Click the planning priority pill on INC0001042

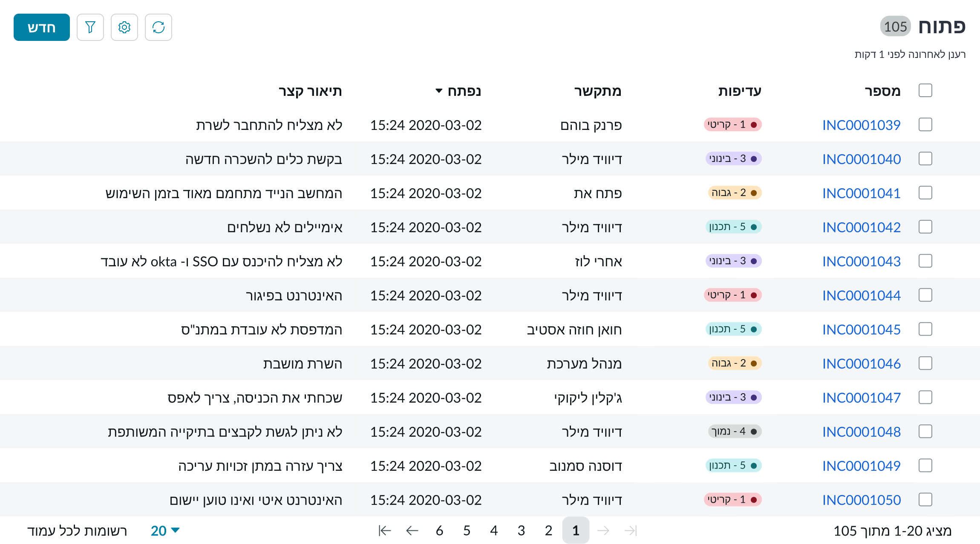coord(733,227)
